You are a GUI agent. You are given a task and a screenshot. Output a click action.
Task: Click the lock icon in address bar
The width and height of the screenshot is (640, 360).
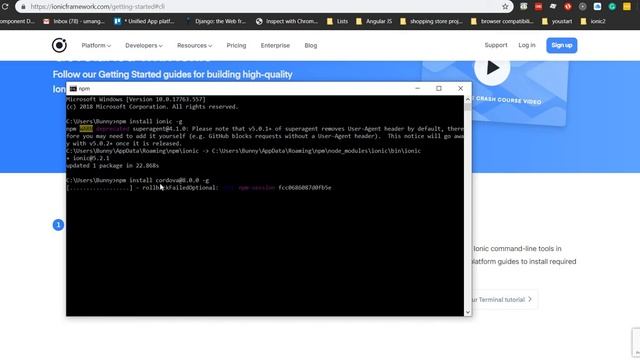pyautogui.click(x=23, y=7)
